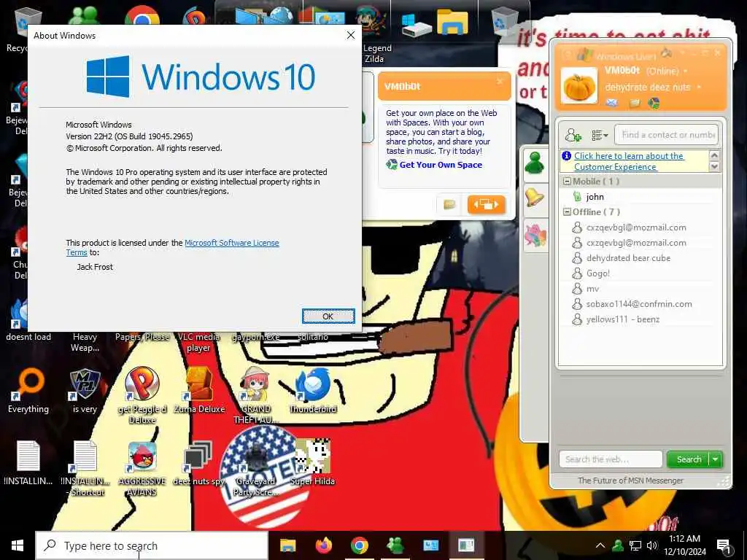
Task: Click the network tray icon
Action: 635,545
